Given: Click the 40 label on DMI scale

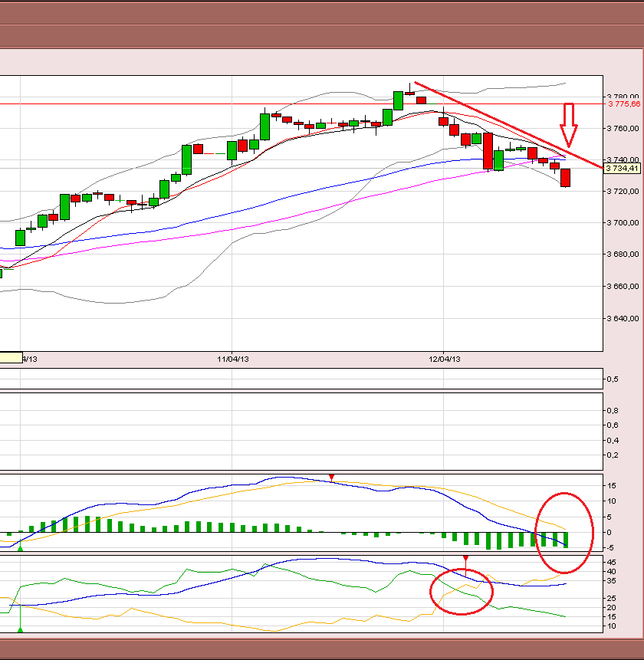Looking at the screenshot, I should pyautogui.click(x=612, y=572).
